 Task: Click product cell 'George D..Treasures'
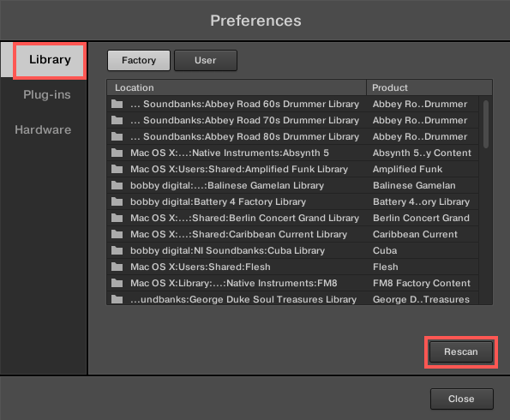pos(421,299)
